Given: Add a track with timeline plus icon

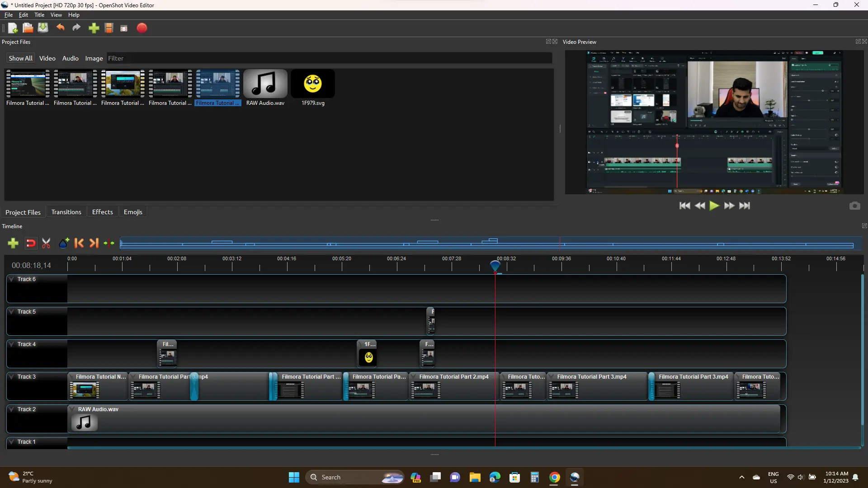Looking at the screenshot, I should (x=13, y=244).
